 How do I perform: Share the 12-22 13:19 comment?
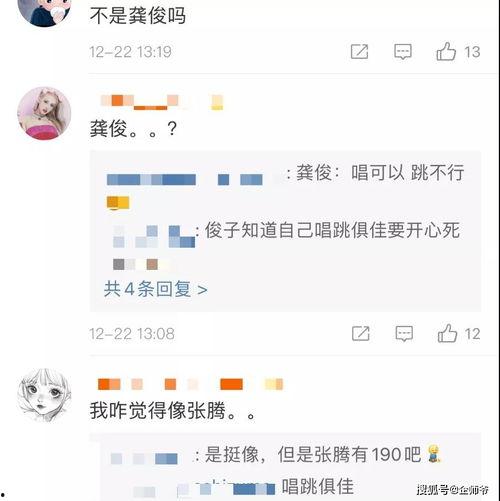359,52
